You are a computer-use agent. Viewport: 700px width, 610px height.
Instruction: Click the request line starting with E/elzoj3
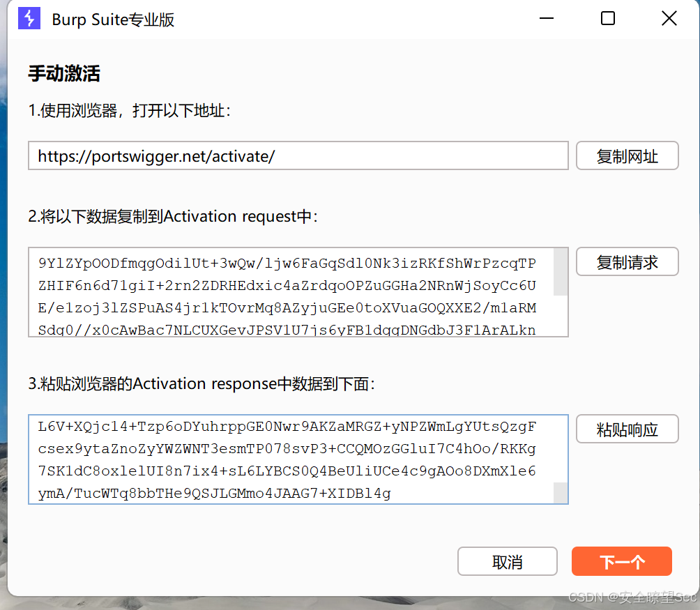click(x=287, y=308)
